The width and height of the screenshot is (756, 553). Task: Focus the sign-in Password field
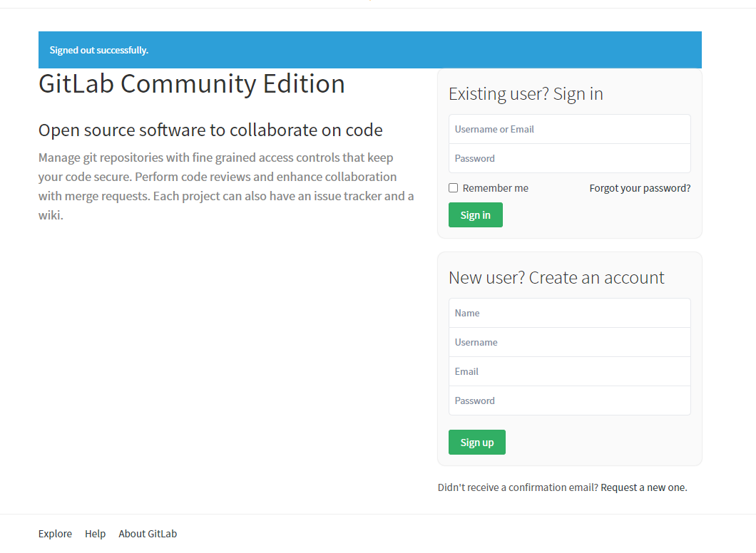569,158
